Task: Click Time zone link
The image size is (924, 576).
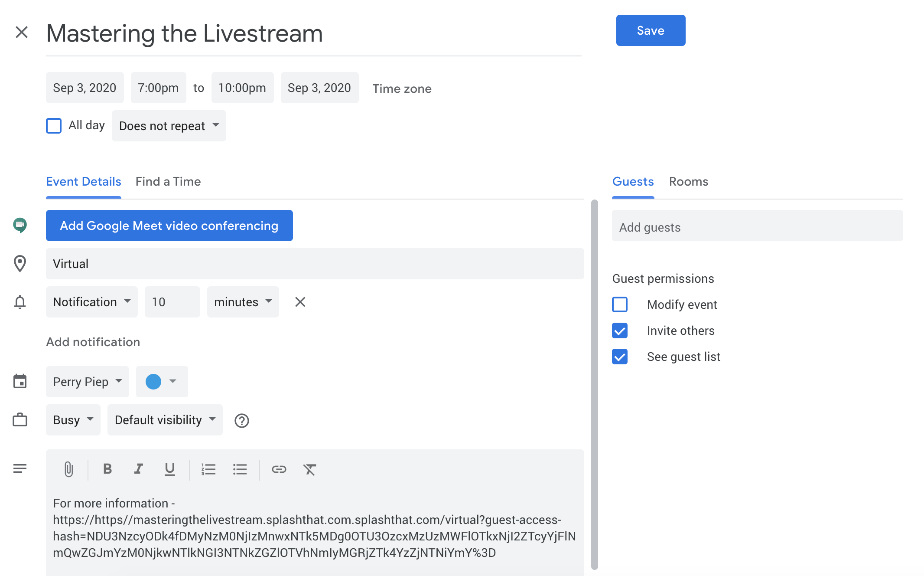Action: [402, 88]
